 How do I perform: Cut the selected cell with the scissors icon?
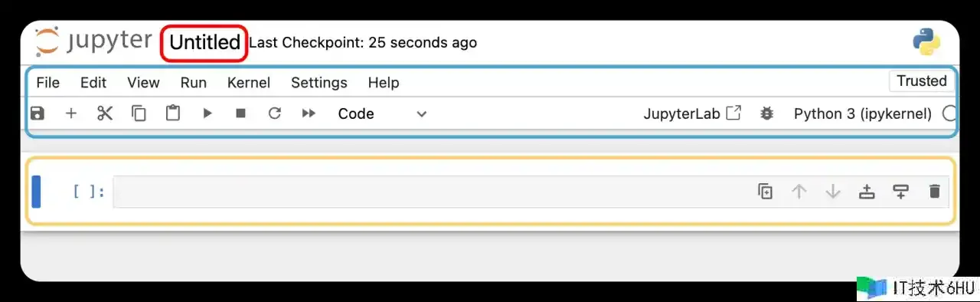tap(105, 113)
